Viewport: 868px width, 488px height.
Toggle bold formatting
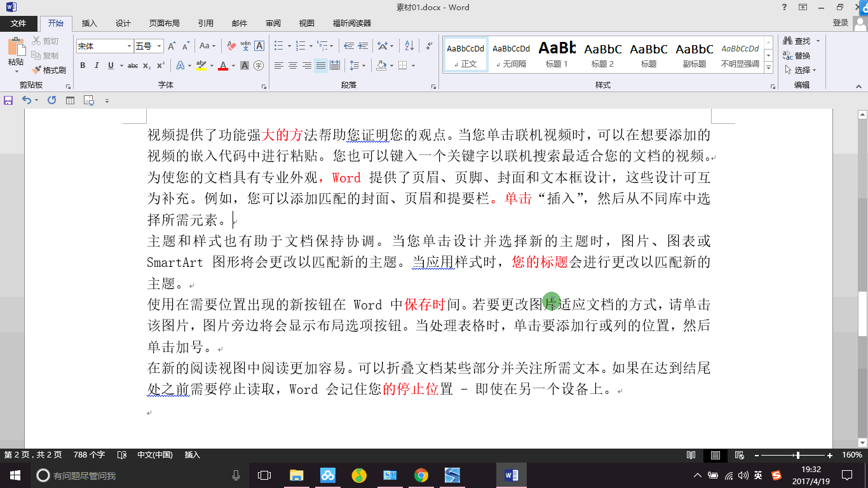click(83, 65)
